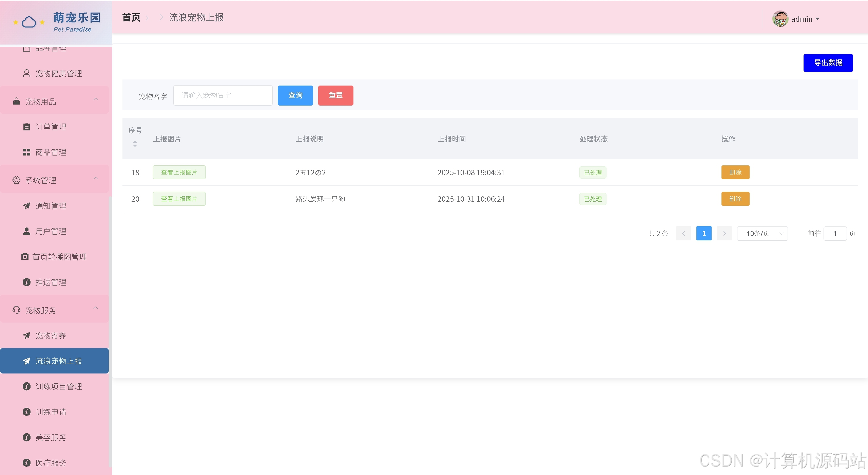Click the 训练申请 info icon
This screenshot has width=868, height=475.
pyautogui.click(x=26, y=412)
